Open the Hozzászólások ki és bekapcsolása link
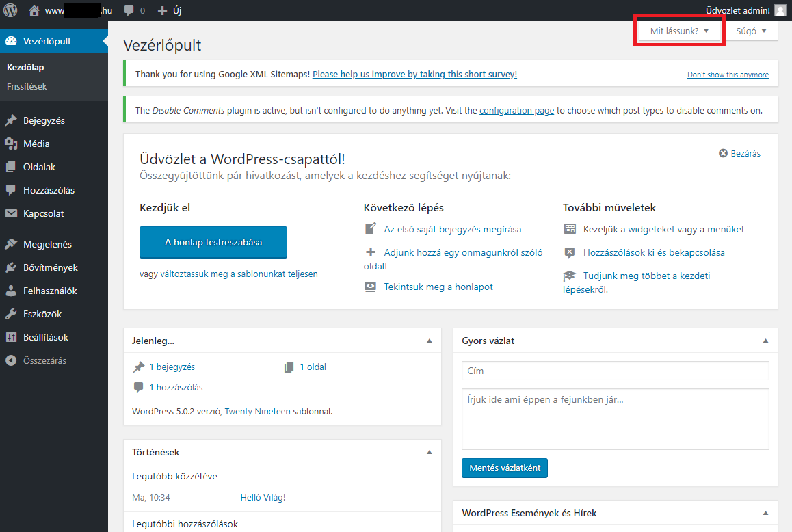The height and width of the screenshot is (532, 792). point(654,252)
